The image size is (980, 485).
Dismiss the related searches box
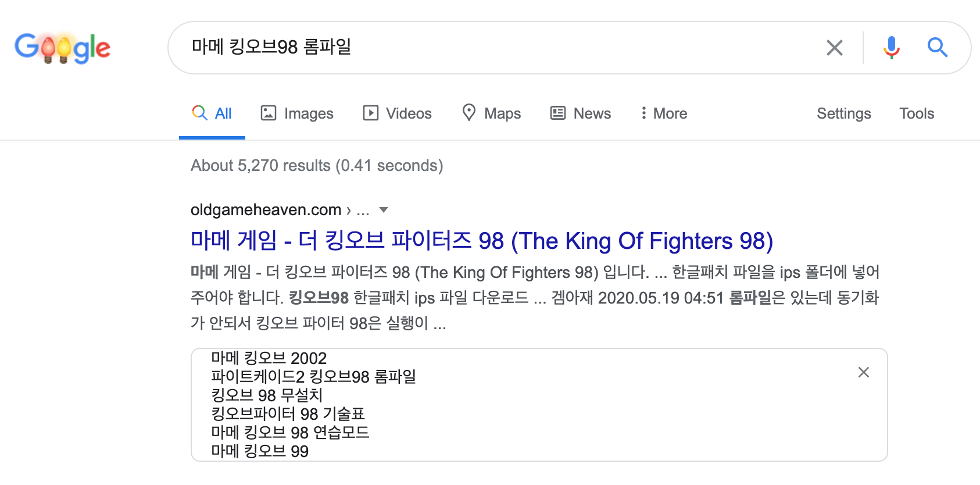(863, 372)
